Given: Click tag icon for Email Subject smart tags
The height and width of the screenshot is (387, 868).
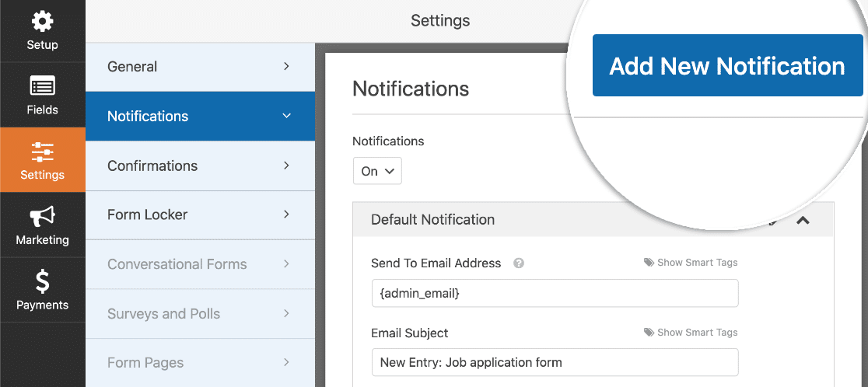Looking at the screenshot, I should click(x=649, y=333).
